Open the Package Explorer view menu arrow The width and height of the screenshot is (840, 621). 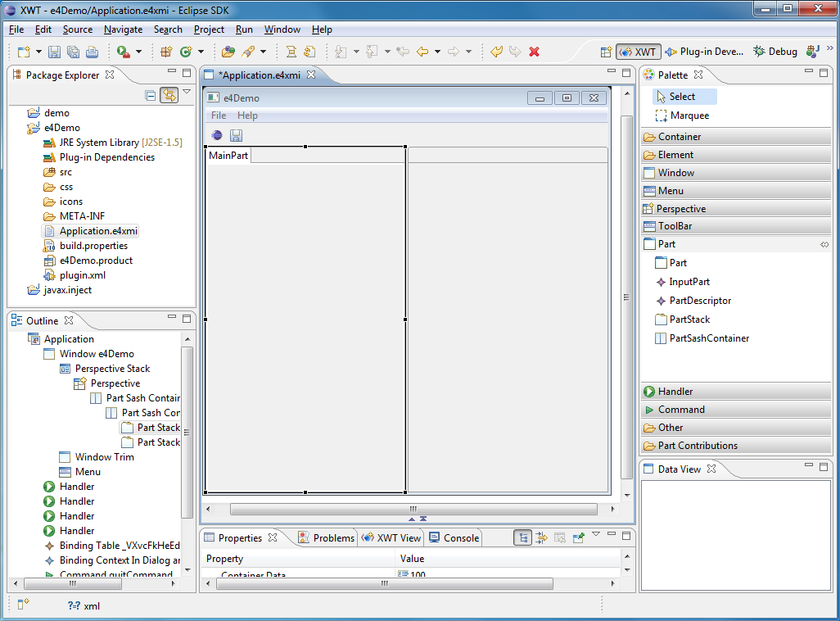pyautogui.click(x=187, y=92)
